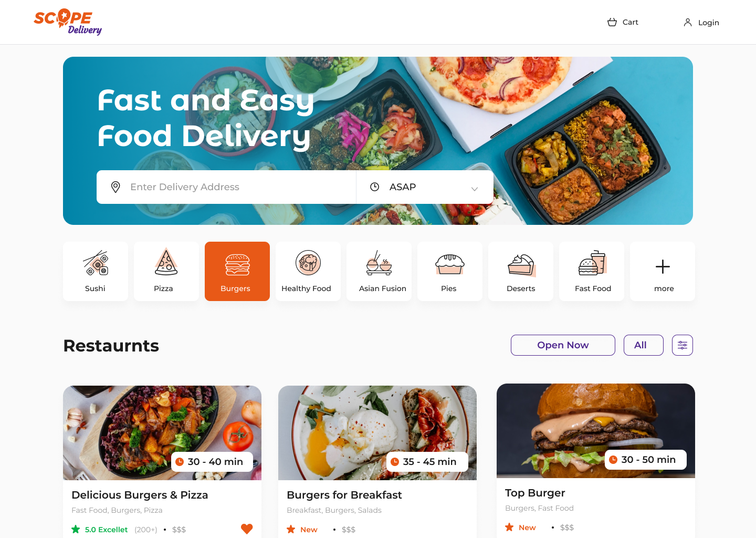Open the Deserts category
Screen dimensions: 756x538
pos(521,271)
